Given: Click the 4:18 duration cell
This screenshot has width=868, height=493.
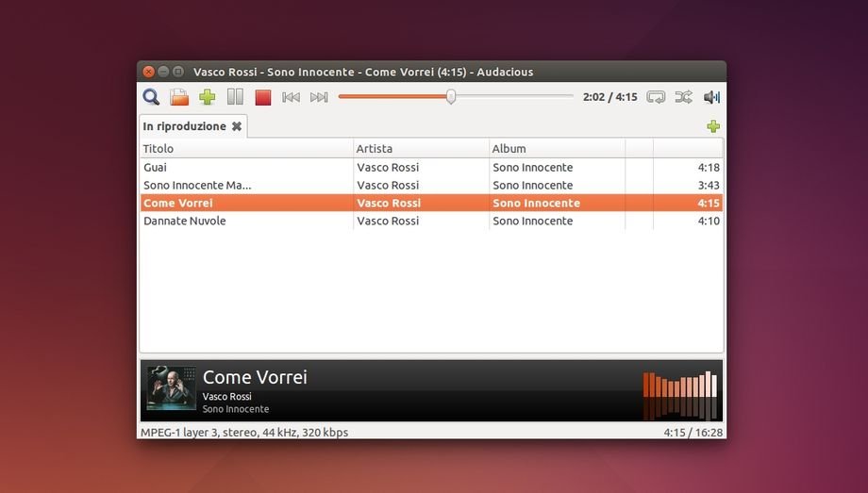Looking at the screenshot, I should click(x=709, y=167).
